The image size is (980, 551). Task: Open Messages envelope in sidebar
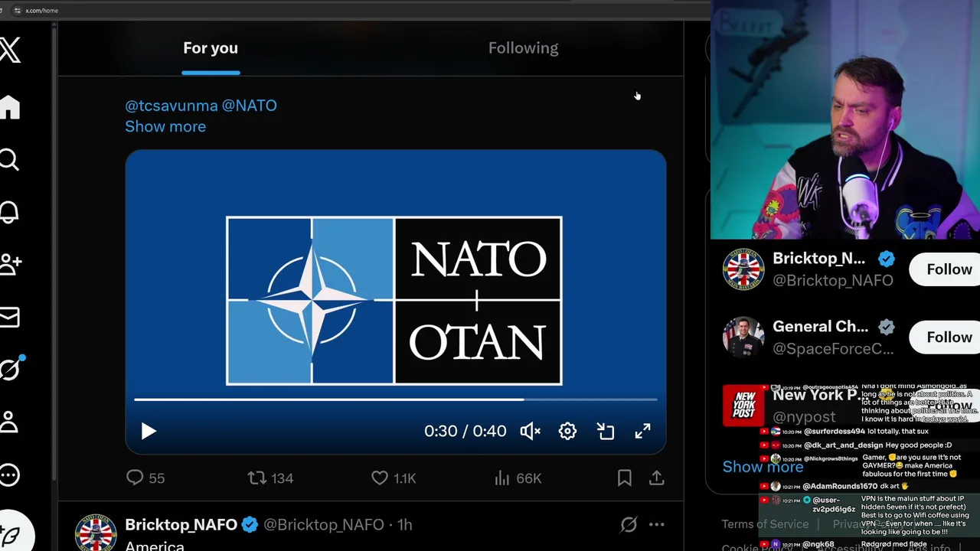(x=9, y=317)
